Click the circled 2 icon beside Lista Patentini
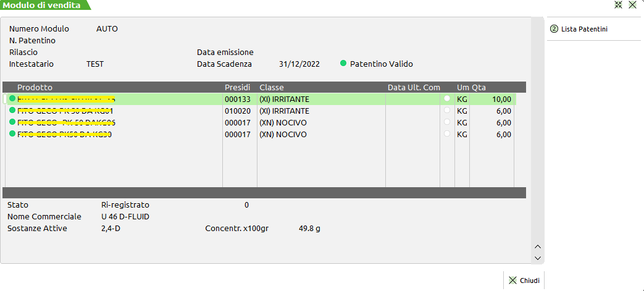 554,28
